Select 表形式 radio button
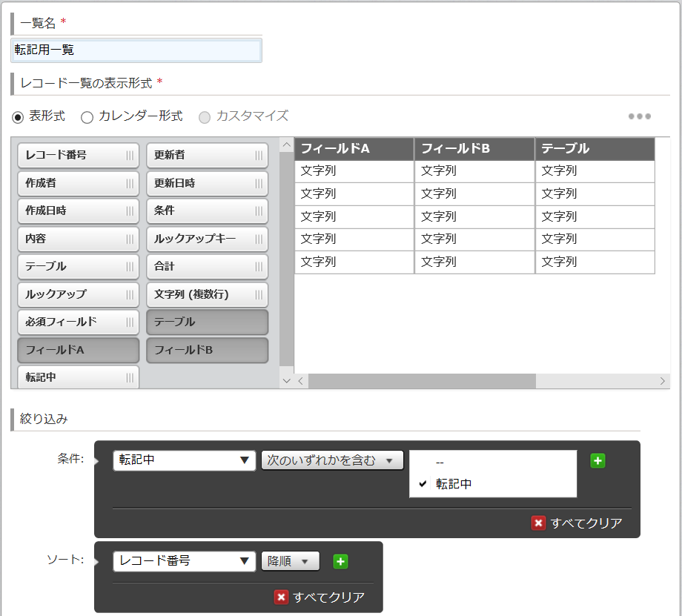Screen dimensions: 682x616 tap(18, 117)
